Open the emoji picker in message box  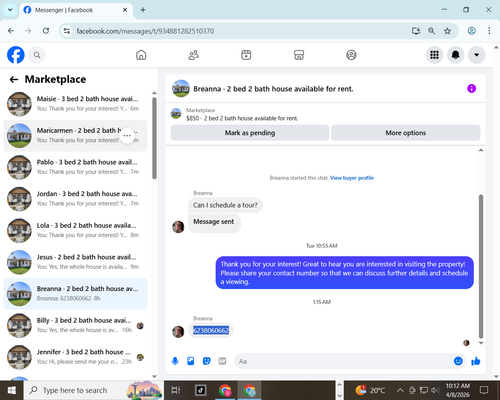pyautogui.click(x=458, y=361)
